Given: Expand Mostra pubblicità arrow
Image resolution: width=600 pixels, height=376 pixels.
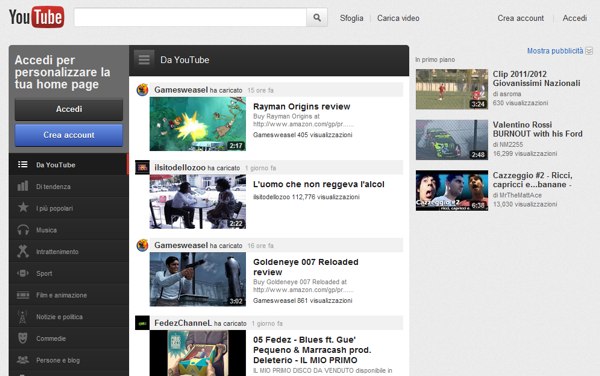Looking at the screenshot, I should tap(589, 51).
